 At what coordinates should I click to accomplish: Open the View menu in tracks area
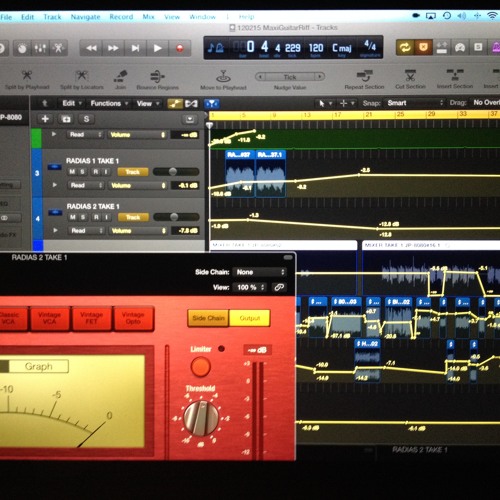[148, 104]
